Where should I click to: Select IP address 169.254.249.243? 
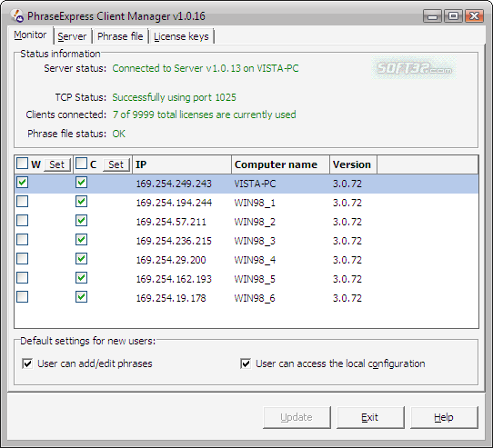tap(174, 184)
